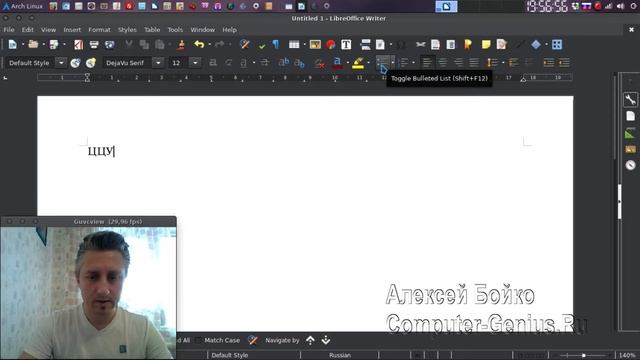Click the 140% zoom level in status bar

pyautogui.click(x=627, y=355)
